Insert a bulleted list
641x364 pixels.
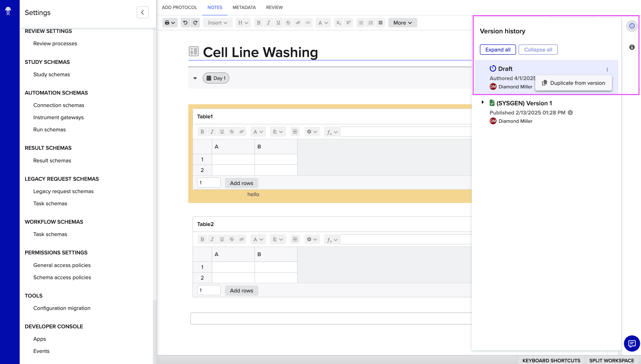point(361,23)
